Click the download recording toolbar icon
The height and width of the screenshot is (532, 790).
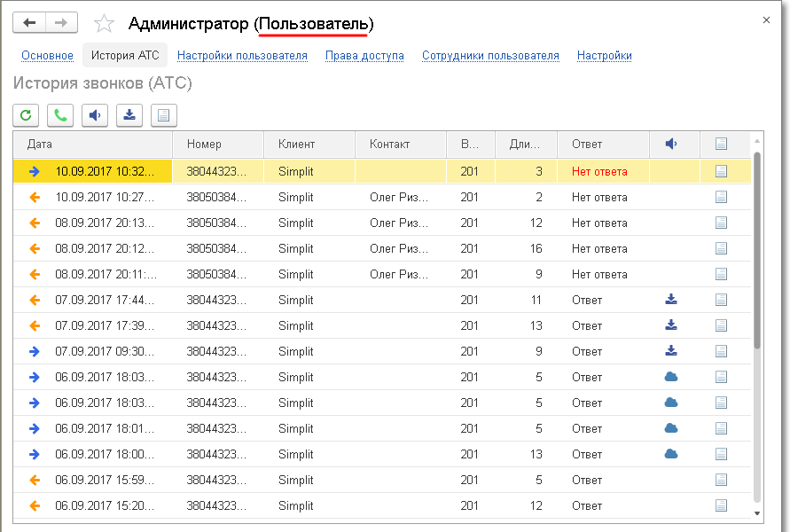click(x=129, y=114)
